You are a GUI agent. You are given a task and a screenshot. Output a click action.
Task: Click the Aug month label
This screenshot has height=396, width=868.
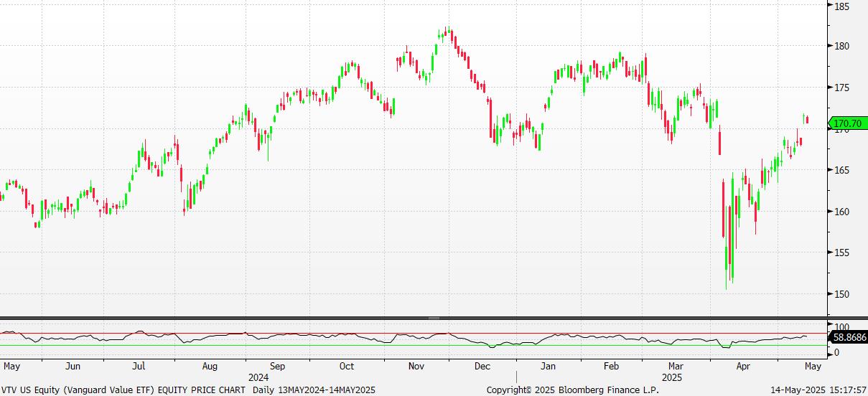pyautogui.click(x=210, y=366)
